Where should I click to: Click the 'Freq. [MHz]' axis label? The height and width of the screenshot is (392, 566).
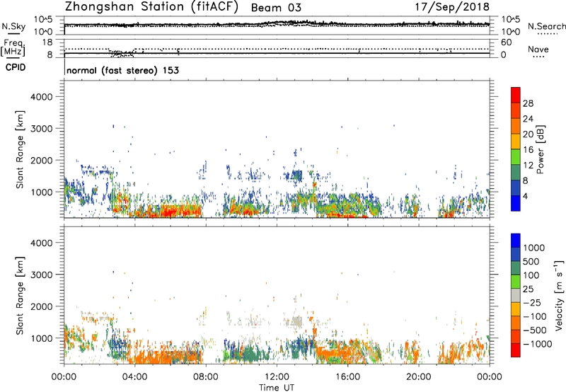13,48
